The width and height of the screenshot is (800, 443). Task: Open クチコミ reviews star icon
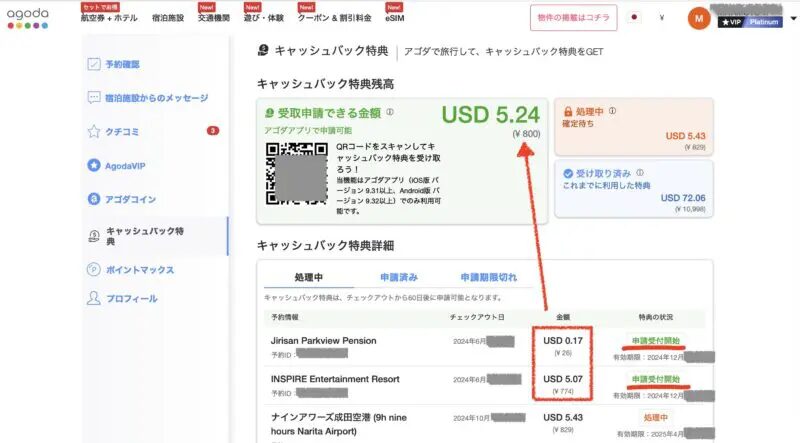coord(94,131)
